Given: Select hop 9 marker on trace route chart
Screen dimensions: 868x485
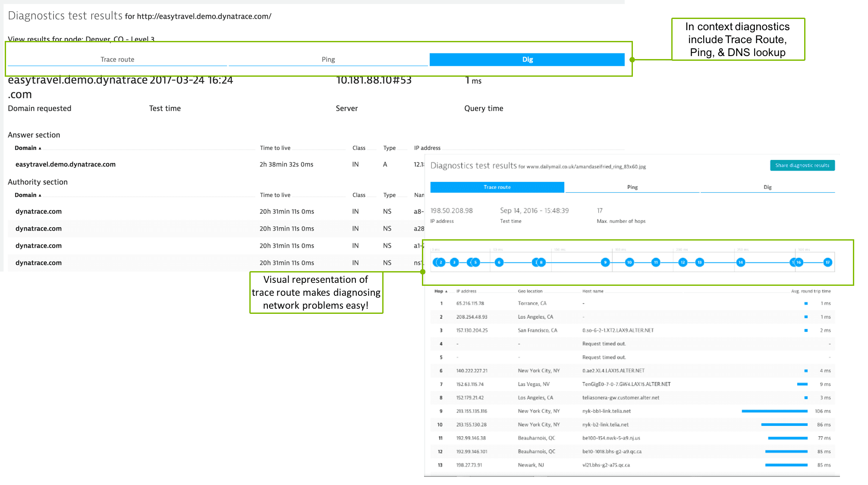Looking at the screenshot, I should pos(605,262).
